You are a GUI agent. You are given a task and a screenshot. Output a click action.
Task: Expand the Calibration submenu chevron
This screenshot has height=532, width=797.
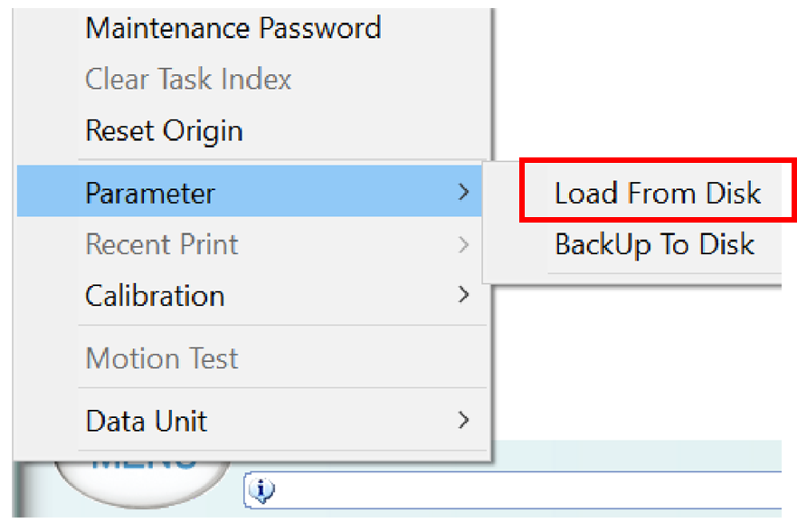pyautogui.click(x=463, y=296)
